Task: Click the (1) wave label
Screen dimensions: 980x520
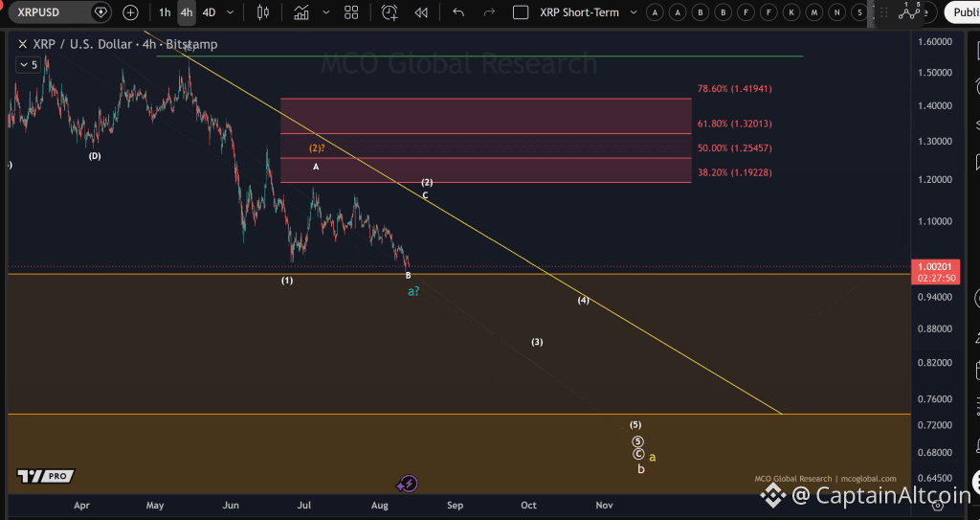Action: [x=287, y=281]
